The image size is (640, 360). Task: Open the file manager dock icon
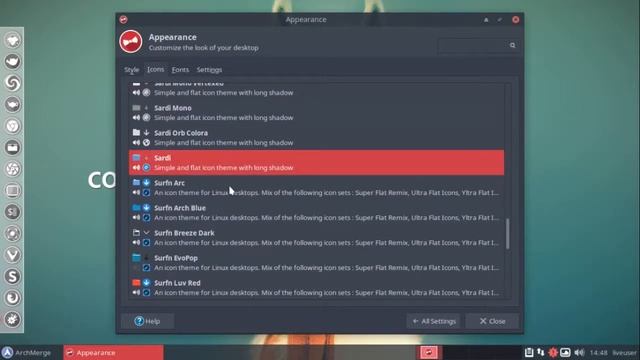(x=12, y=148)
